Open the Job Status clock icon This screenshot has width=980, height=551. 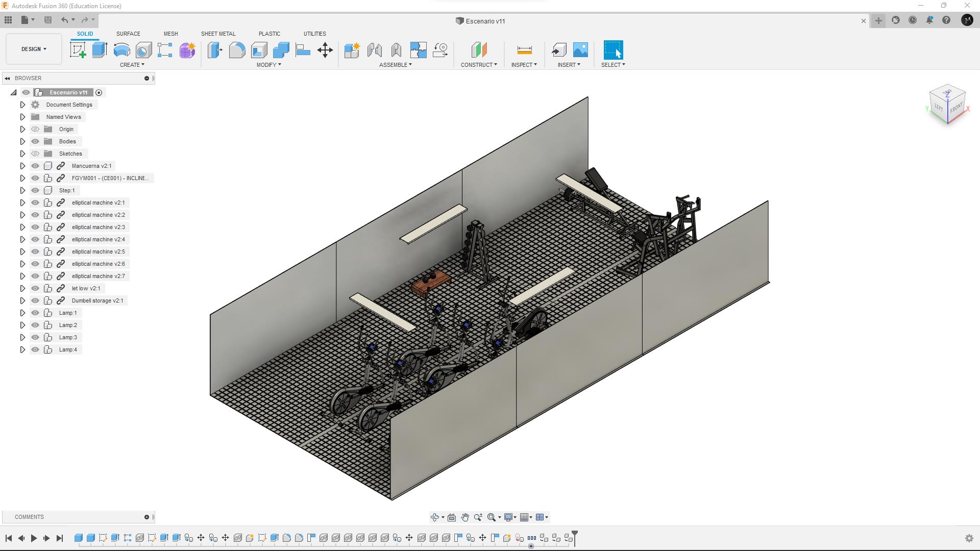coord(912,20)
